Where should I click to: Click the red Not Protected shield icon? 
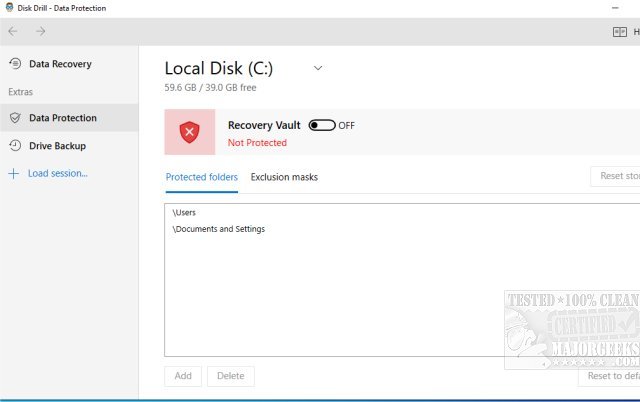point(189,132)
